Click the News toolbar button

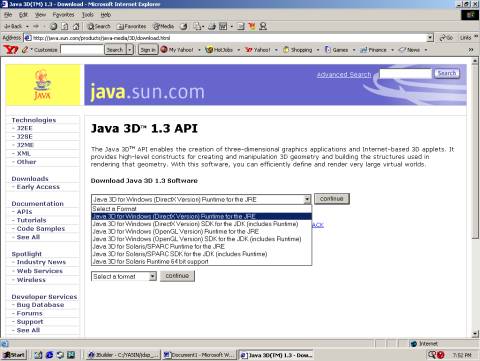[409, 50]
